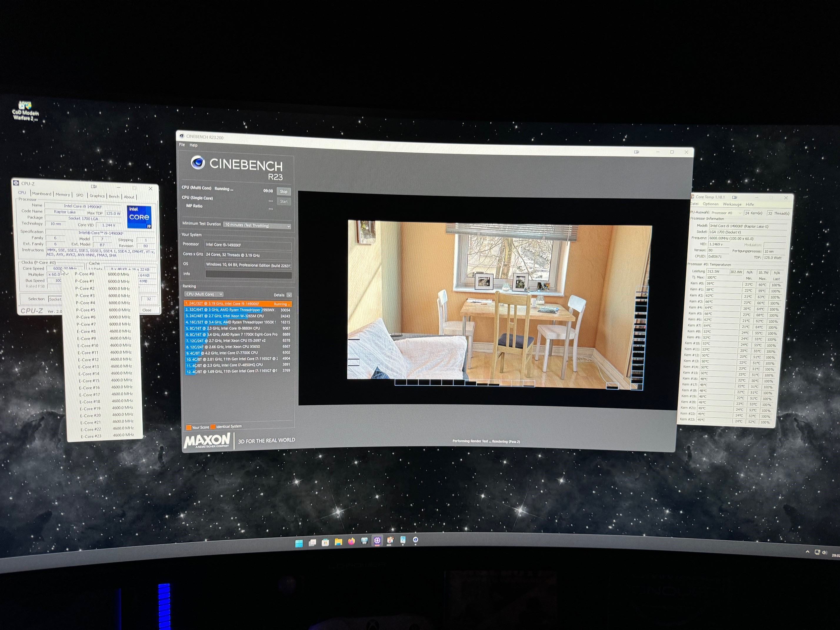Click the CPU-Z title bar app icon
Viewport: 840px width, 630px height.
click(x=16, y=183)
